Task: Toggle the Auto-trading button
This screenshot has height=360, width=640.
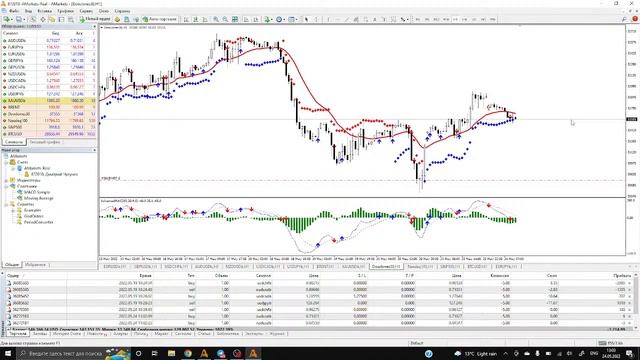Action: point(160,19)
